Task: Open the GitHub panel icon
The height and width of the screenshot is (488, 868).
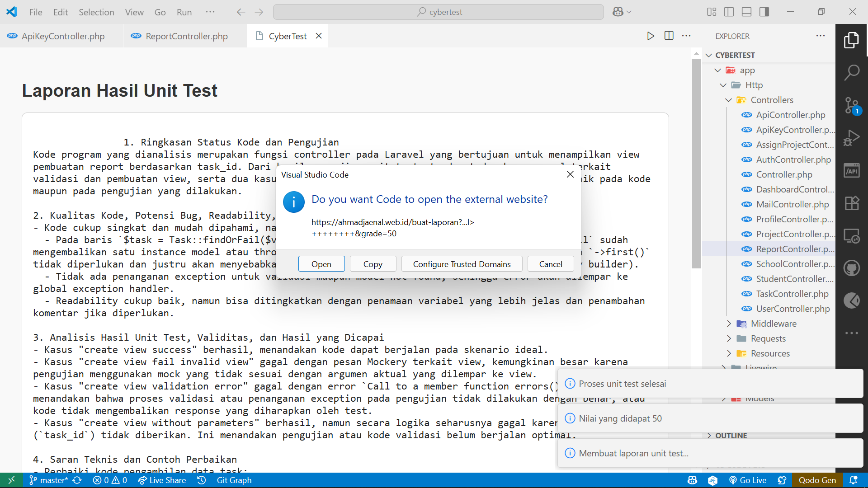Action: tap(851, 268)
